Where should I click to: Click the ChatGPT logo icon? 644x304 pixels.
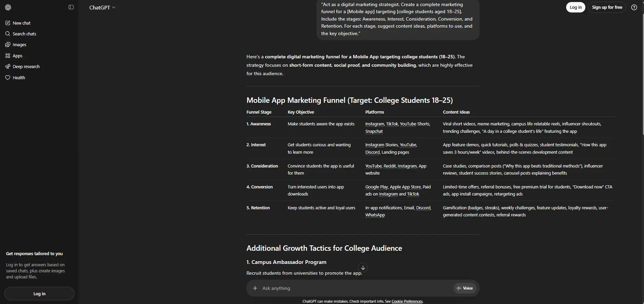click(x=8, y=7)
